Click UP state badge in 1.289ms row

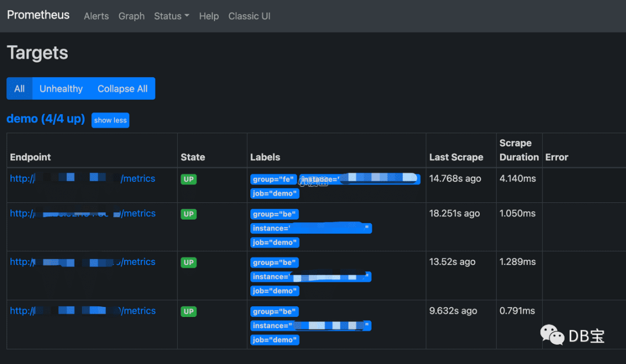pyautogui.click(x=188, y=263)
